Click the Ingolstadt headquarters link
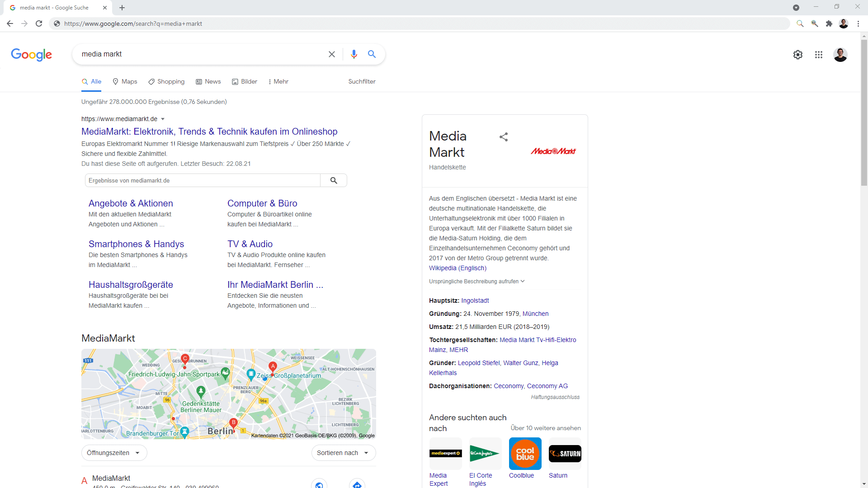The image size is (868, 488). point(475,301)
